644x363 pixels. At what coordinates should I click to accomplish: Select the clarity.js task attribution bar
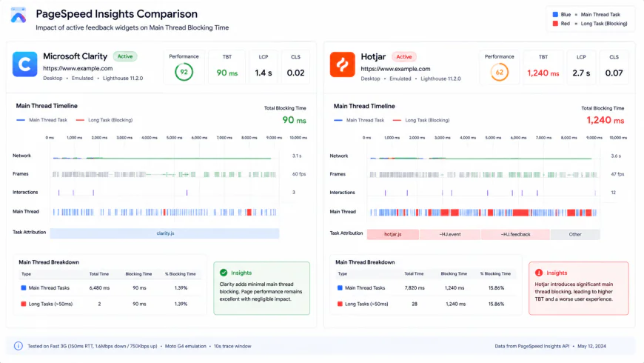[164, 233]
